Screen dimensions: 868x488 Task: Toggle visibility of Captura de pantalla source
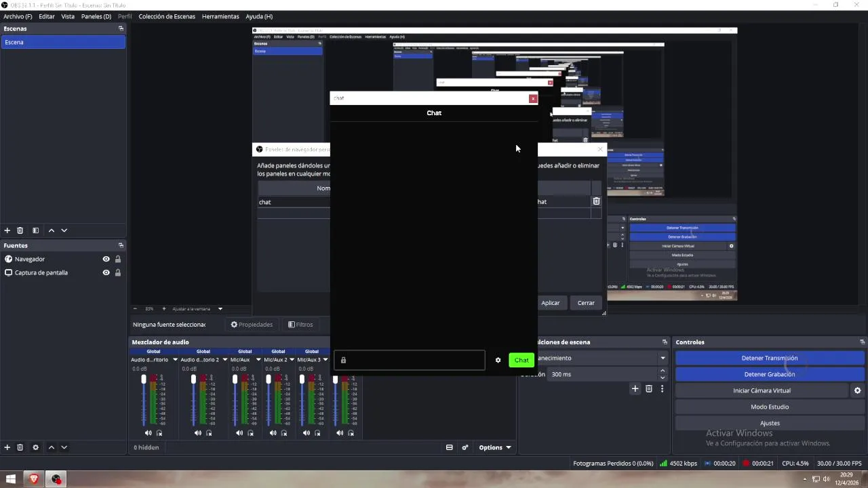[x=106, y=272]
